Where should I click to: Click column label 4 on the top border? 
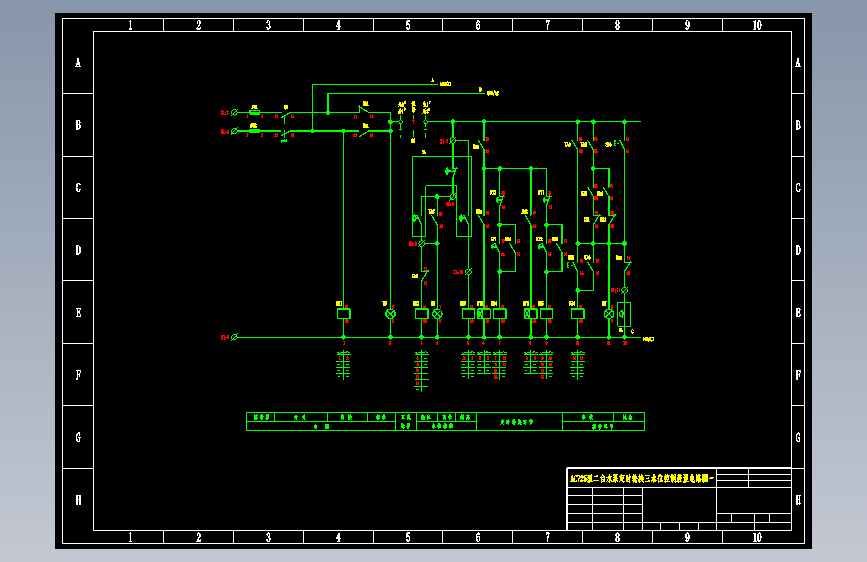click(338, 25)
